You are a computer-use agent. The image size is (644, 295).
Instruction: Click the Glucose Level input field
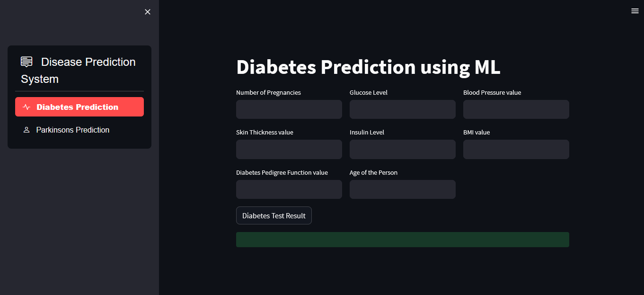[402, 109]
